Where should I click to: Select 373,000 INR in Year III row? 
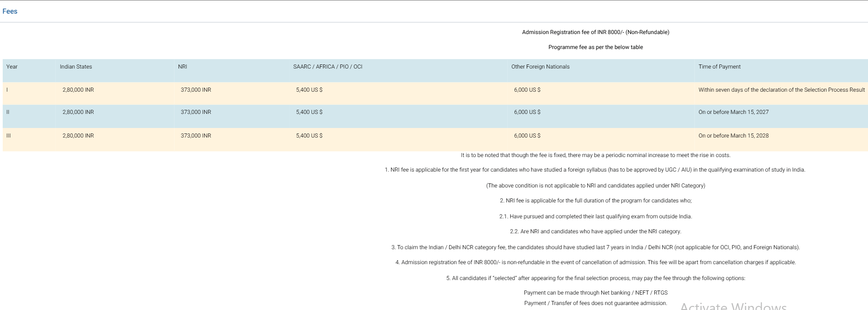196,136
